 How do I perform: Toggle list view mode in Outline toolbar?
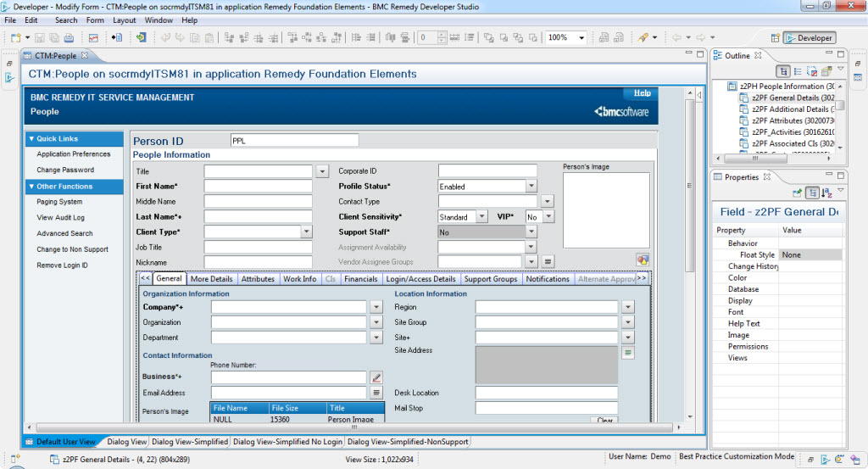tap(798, 71)
